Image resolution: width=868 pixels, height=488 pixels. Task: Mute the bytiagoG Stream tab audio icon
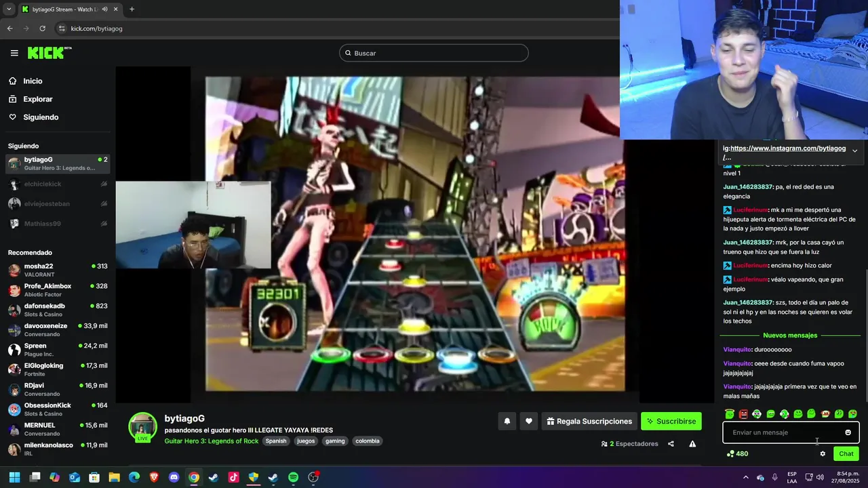pyautogui.click(x=104, y=9)
